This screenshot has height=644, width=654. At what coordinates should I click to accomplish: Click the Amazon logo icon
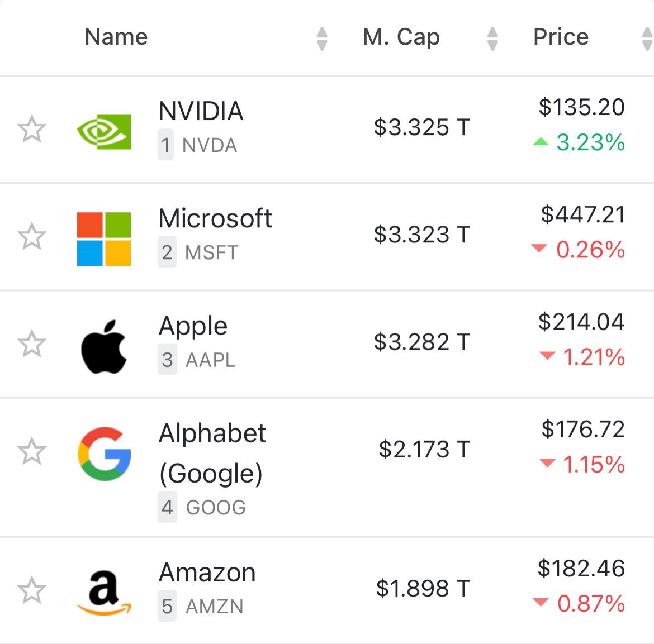pyautogui.click(x=104, y=593)
